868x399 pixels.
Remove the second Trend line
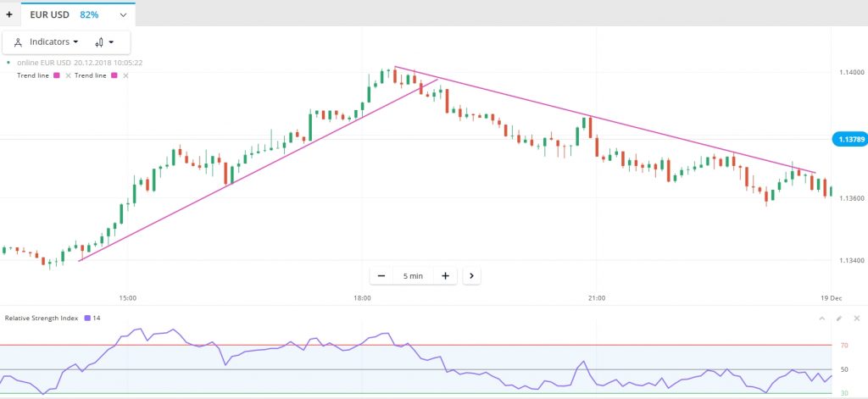[125, 76]
